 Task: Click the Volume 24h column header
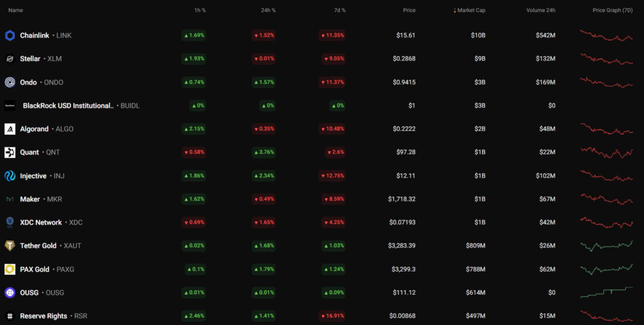[541, 10]
